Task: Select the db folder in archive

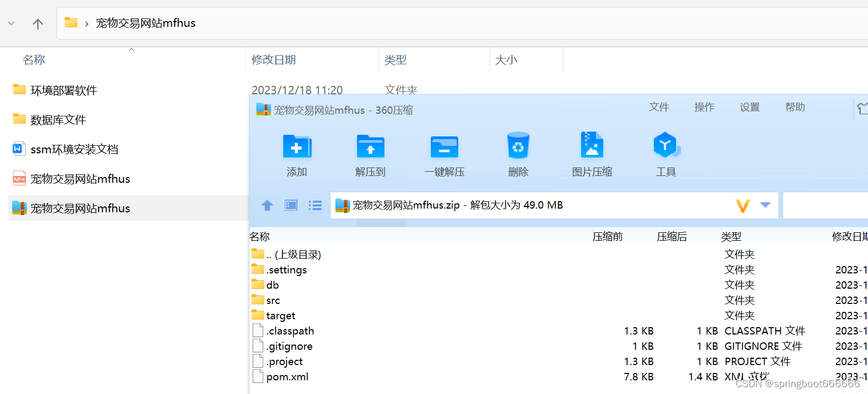Action: pyautogui.click(x=265, y=285)
